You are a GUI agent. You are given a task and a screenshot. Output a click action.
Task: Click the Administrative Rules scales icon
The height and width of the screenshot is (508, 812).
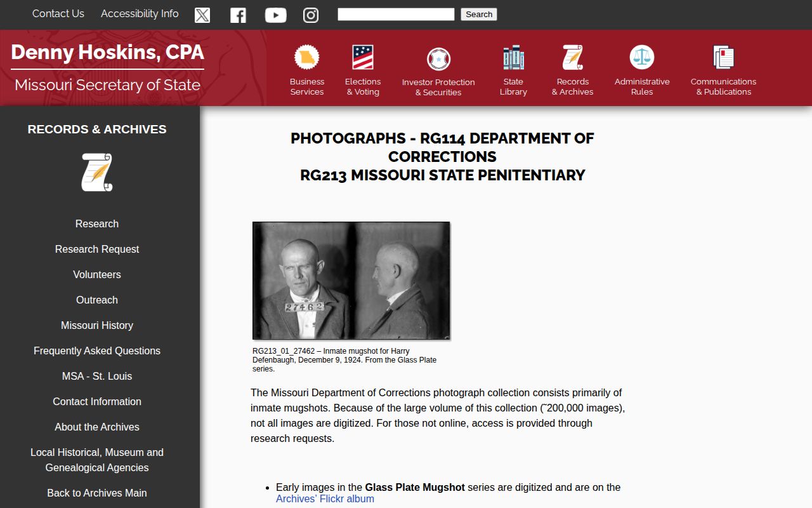(x=642, y=57)
